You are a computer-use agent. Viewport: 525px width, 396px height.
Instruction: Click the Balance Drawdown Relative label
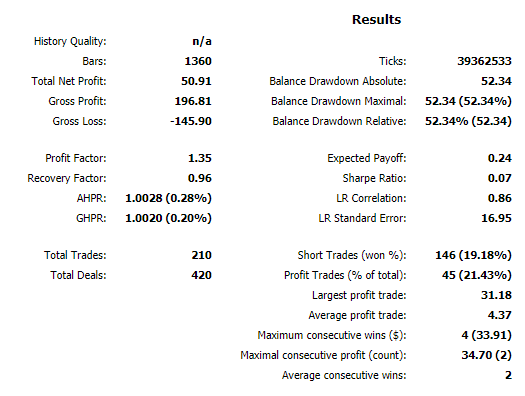[x=339, y=121]
